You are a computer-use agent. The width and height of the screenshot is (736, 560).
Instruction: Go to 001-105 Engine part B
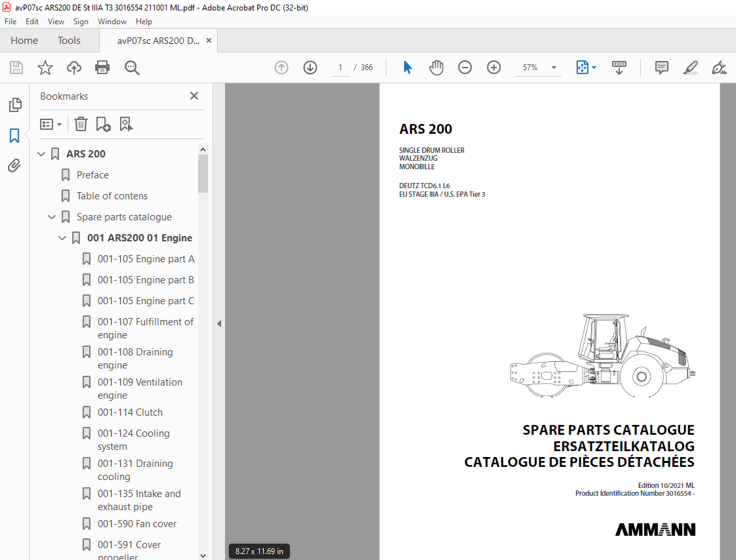[x=146, y=280]
